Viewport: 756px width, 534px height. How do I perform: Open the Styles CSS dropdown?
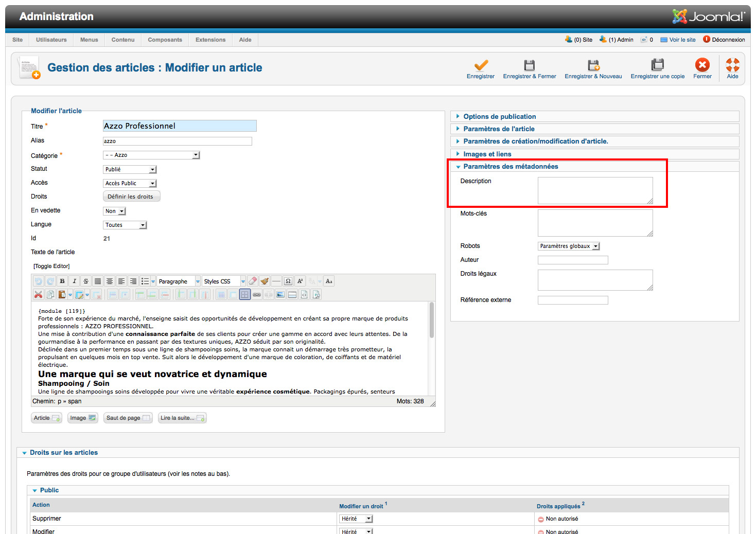224,281
